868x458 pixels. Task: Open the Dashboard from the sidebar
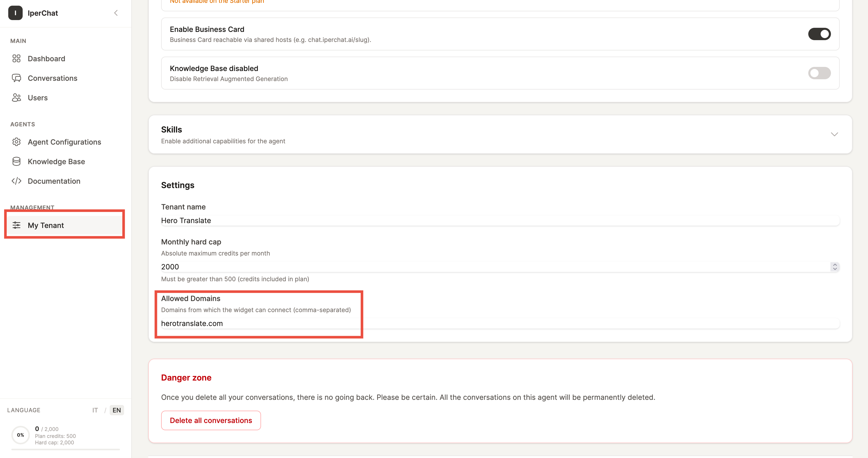coord(46,59)
